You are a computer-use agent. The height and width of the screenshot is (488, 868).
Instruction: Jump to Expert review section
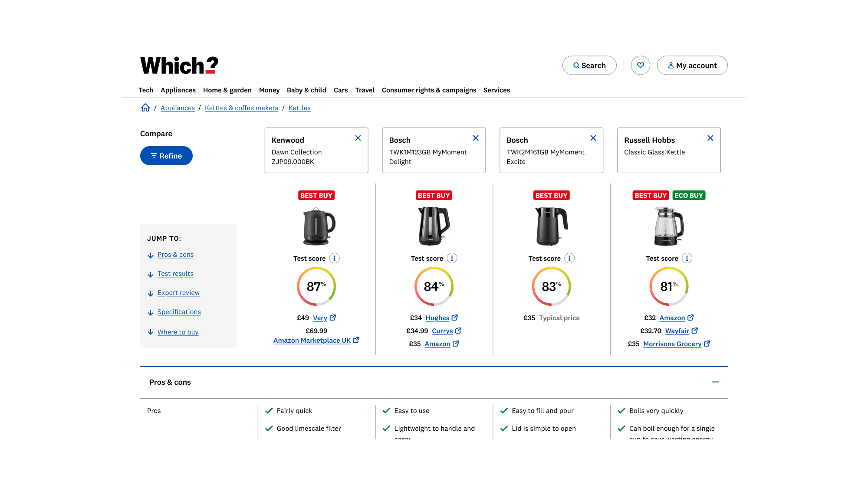(x=178, y=293)
